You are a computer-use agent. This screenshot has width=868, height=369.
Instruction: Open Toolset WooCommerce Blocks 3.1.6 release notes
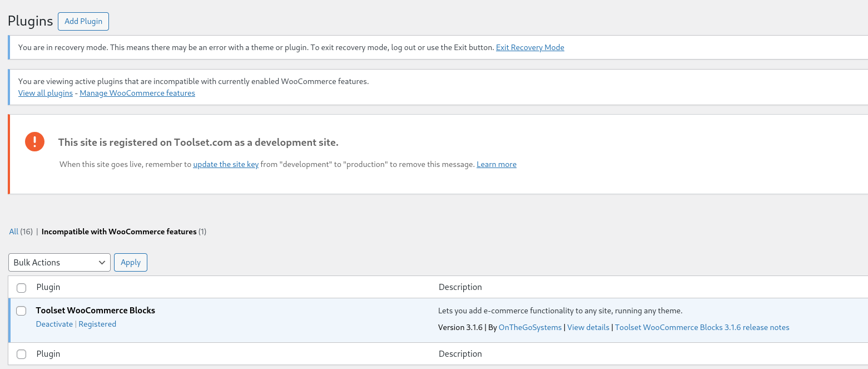coord(702,328)
